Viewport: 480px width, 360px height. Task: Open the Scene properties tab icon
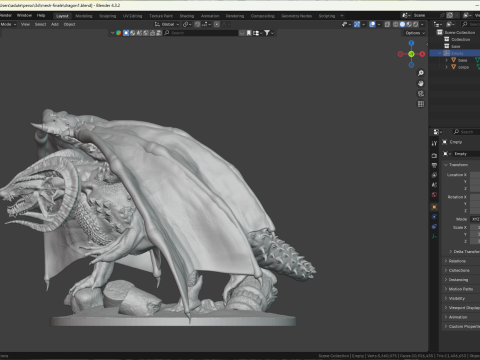click(x=434, y=185)
